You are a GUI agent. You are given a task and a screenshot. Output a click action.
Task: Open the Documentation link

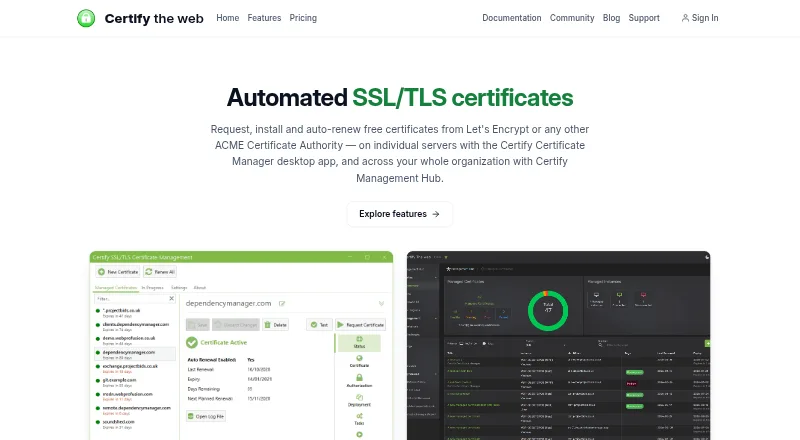click(x=512, y=18)
